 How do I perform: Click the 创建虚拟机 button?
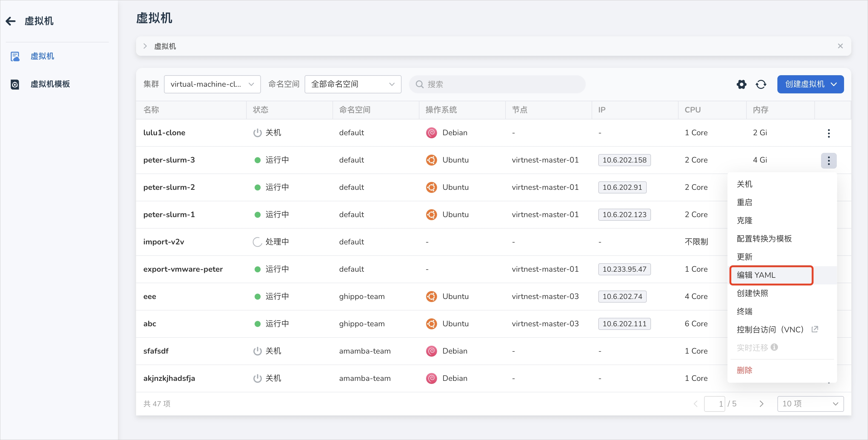tap(810, 84)
